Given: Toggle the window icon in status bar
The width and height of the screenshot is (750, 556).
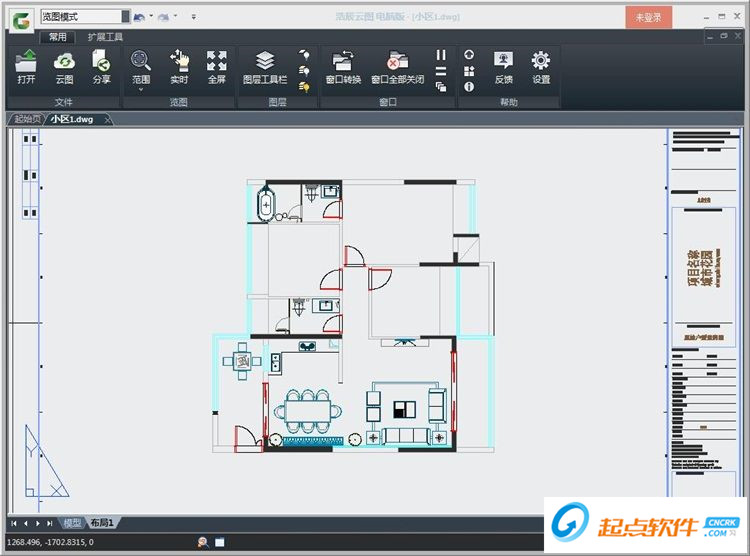Looking at the screenshot, I should click(x=219, y=542).
